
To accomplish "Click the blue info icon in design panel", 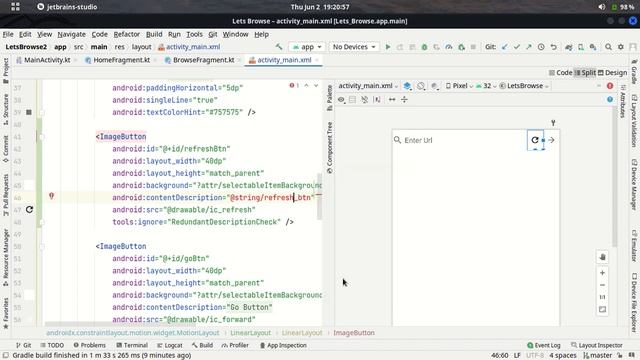I will [610, 99].
